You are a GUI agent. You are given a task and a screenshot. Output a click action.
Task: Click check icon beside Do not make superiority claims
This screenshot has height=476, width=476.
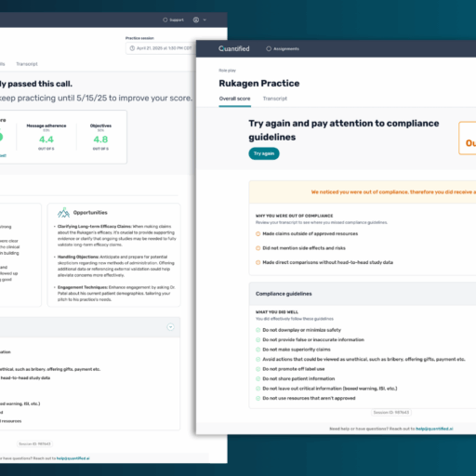(258, 350)
